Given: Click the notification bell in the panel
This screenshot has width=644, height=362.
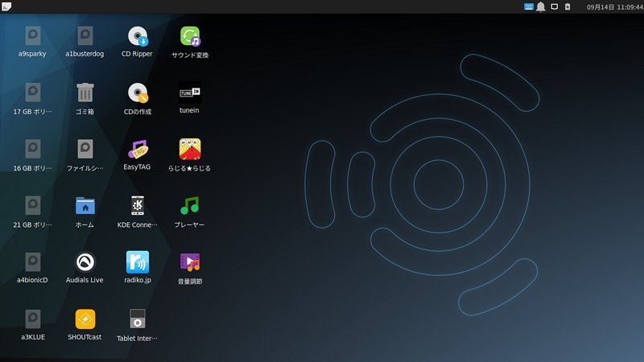Looking at the screenshot, I should [x=541, y=6].
